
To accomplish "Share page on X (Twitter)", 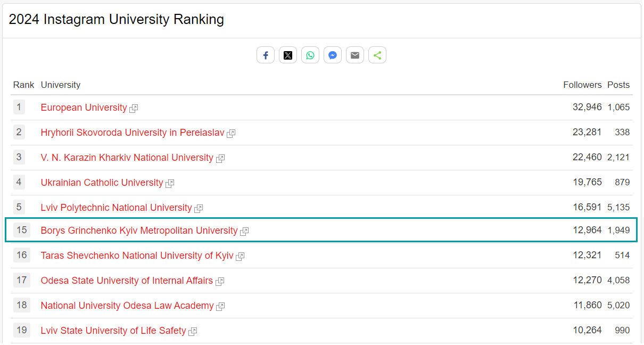I will (x=288, y=55).
